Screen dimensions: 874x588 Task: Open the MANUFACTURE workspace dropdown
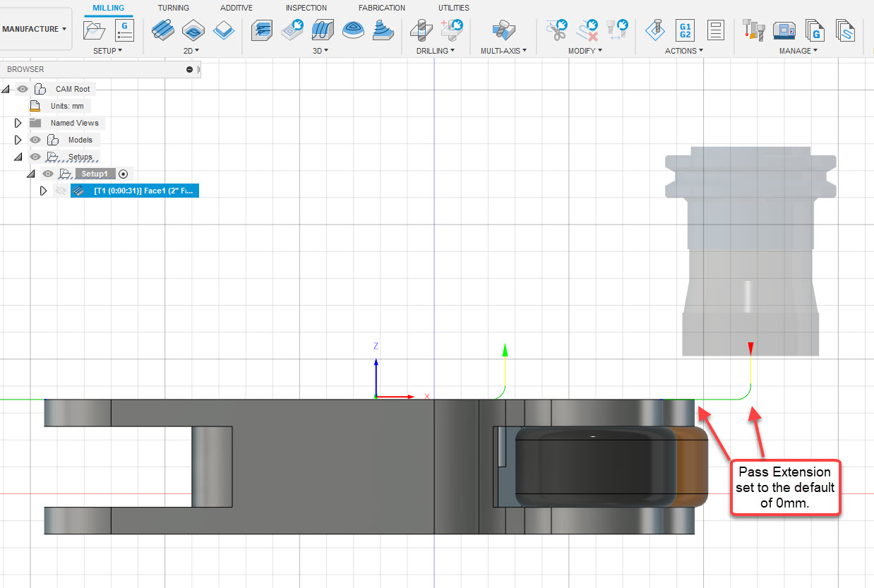click(x=35, y=30)
